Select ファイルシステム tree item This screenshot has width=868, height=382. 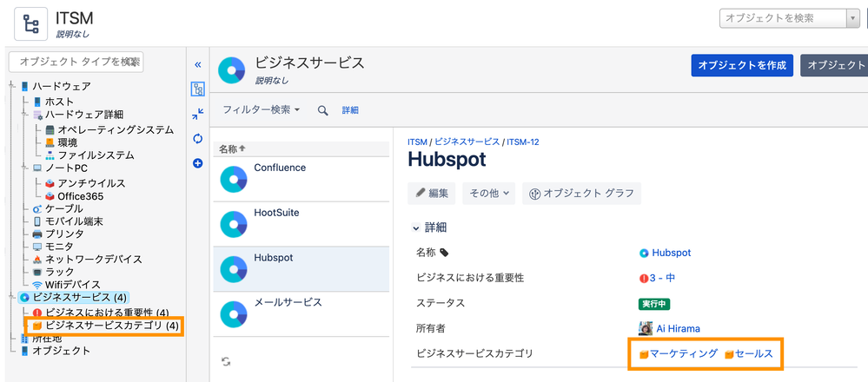point(96,155)
